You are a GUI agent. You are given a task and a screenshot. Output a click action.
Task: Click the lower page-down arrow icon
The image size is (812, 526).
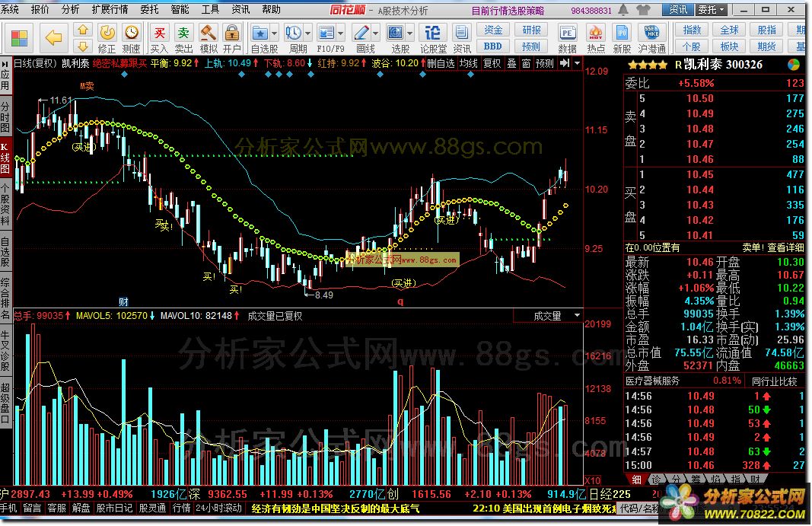(x=82, y=46)
